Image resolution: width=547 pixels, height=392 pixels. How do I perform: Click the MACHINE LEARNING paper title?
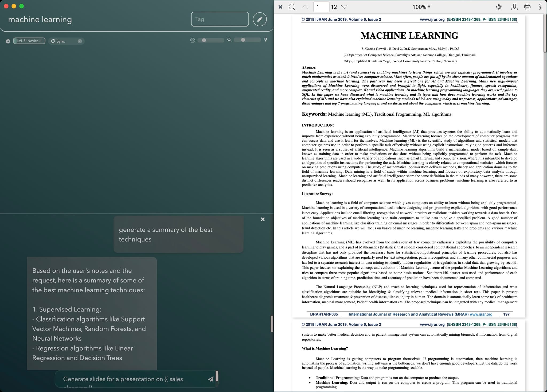409,36
